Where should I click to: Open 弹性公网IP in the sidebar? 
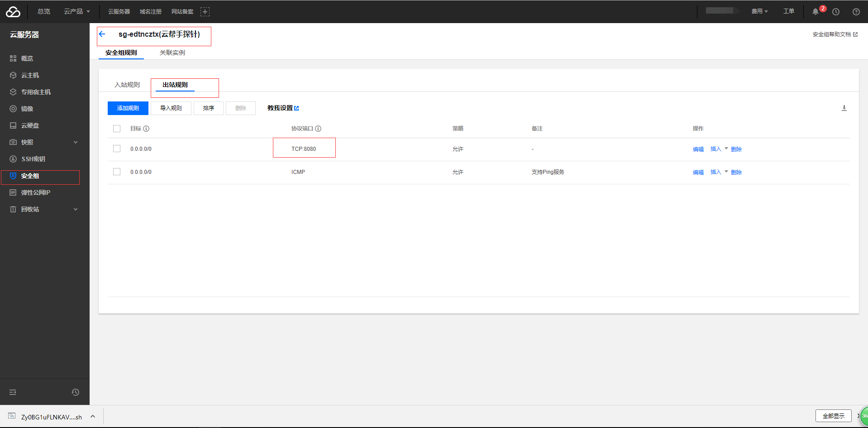point(36,192)
